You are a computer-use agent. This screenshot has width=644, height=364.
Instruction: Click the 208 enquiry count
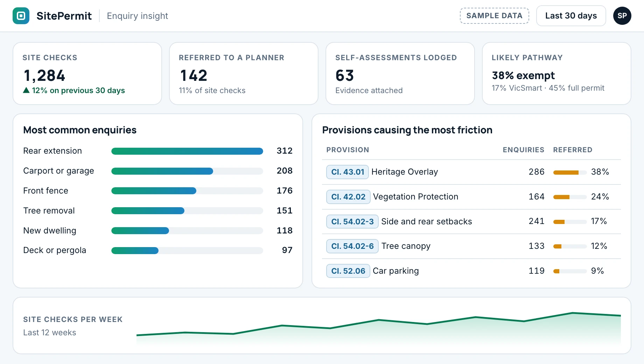pos(285,171)
